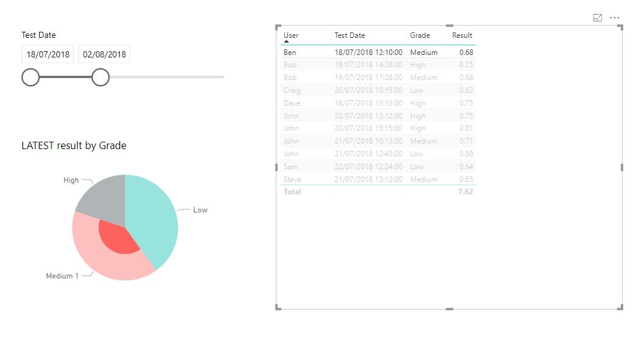644x339 pixels.
Task: Click the cell '18/07/2018 12:10:00'
Action: point(368,52)
